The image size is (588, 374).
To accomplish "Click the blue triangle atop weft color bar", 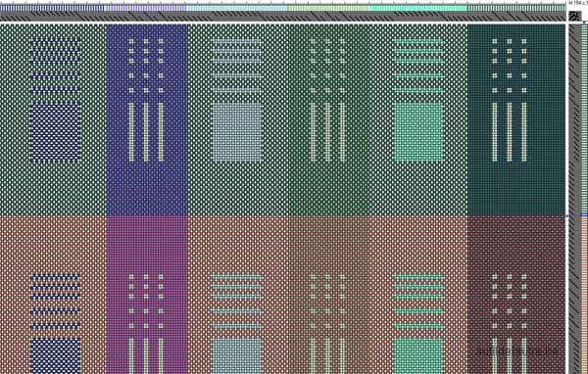I will [584, 23].
